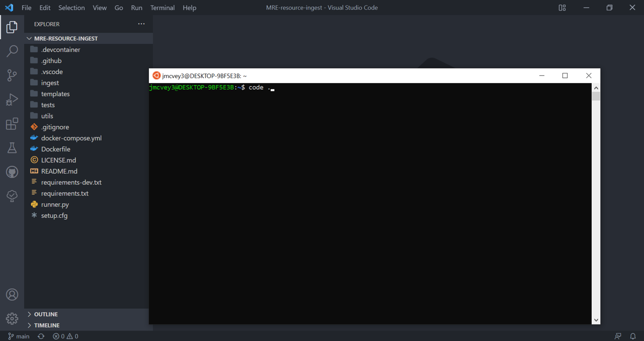Open the Explorer more actions ellipsis
Viewport: 644px width, 341px height.
pyautogui.click(x=141, y=24)
